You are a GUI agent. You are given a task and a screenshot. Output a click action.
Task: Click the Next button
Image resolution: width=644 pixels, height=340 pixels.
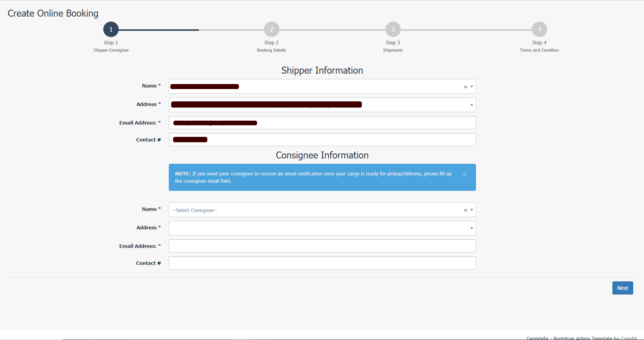tap(622, 288)
